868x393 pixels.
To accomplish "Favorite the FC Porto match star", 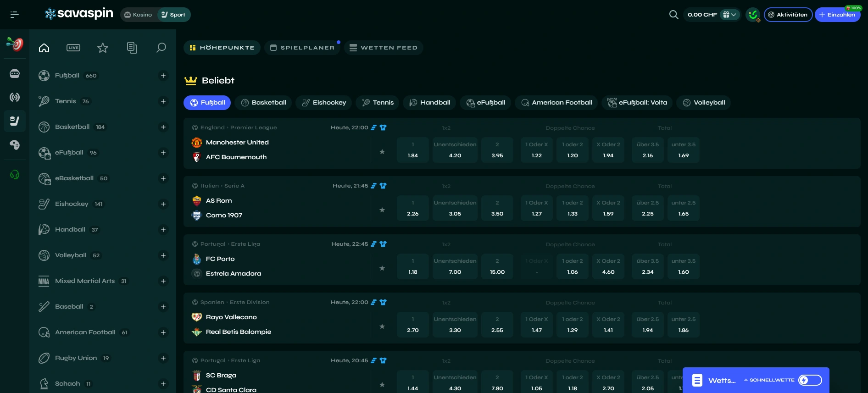I will [x=382, y=268].
